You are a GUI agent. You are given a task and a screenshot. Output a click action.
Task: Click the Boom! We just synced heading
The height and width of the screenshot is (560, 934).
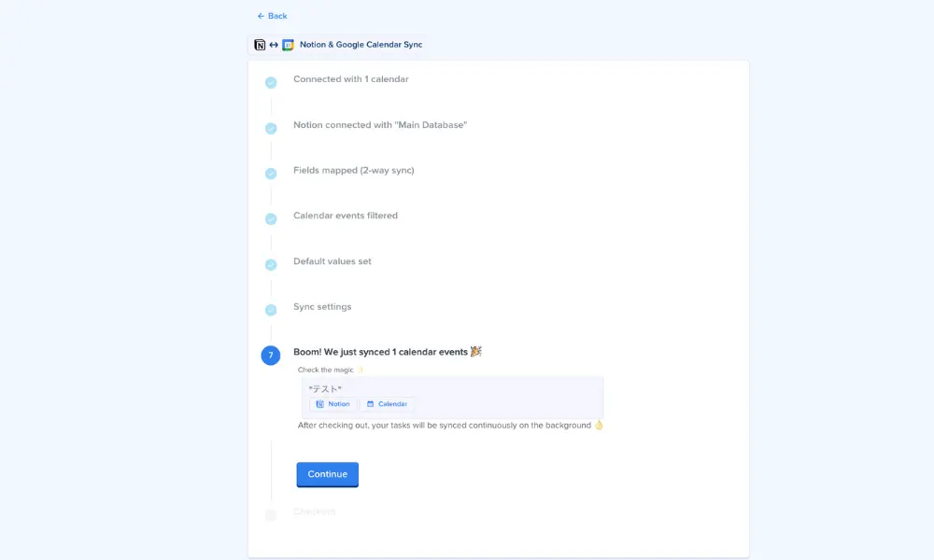(x=388, y=352)
